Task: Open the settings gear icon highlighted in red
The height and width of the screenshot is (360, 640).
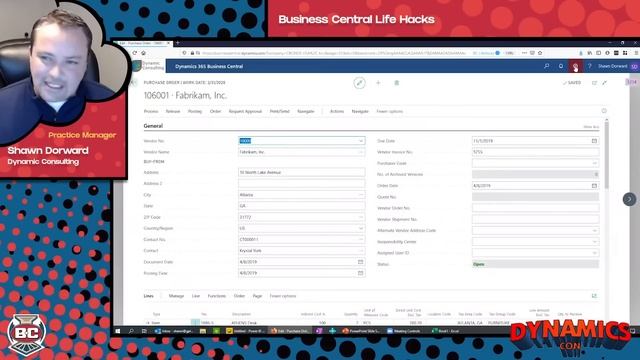Action: coord(575,66)
